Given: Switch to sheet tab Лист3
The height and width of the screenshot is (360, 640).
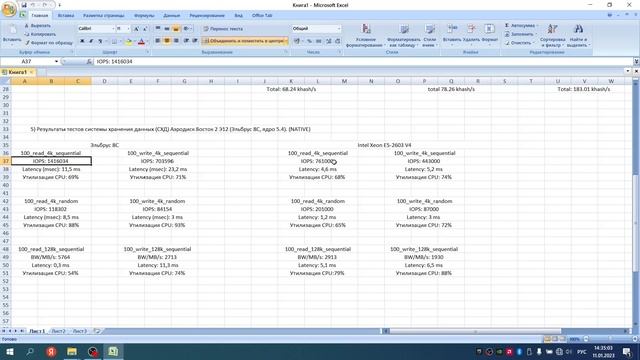Looking at the screenshot, I should click(80, 331).
